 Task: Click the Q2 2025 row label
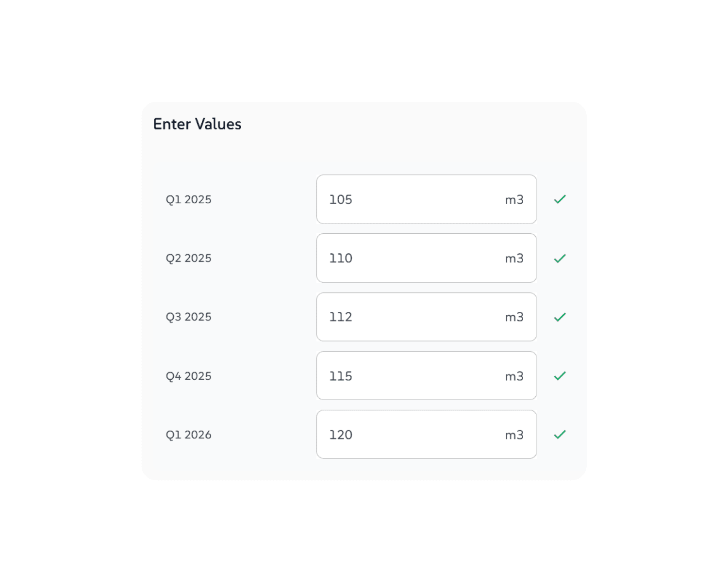[188, 259]
